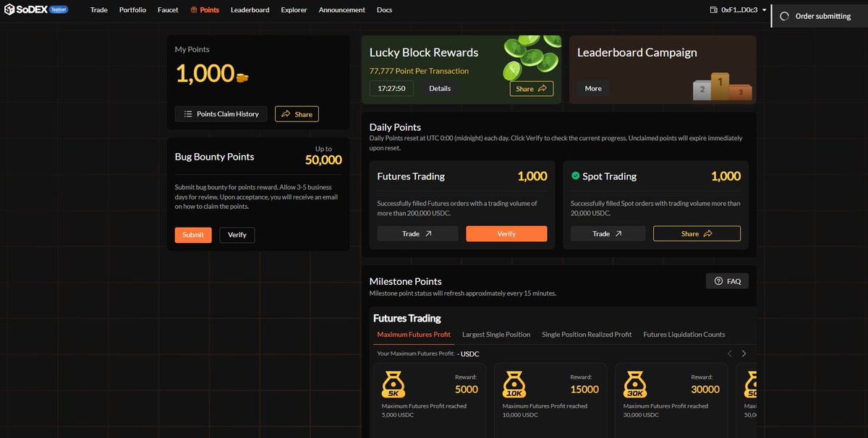Image resolution: width=868 pixels, height=438 pixels.
Task: Open the Faucet page
Action: pos(168,10)
